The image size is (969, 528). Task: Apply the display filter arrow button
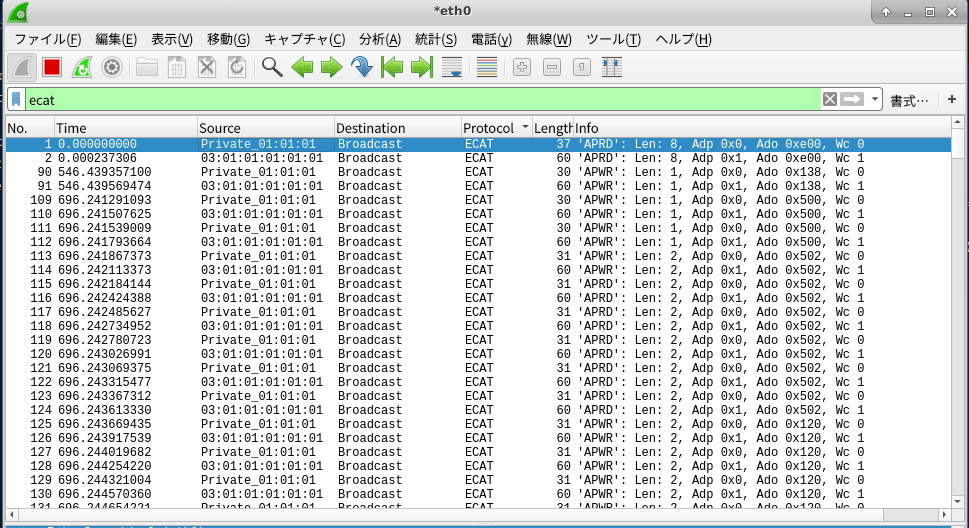tap(852, 100)
